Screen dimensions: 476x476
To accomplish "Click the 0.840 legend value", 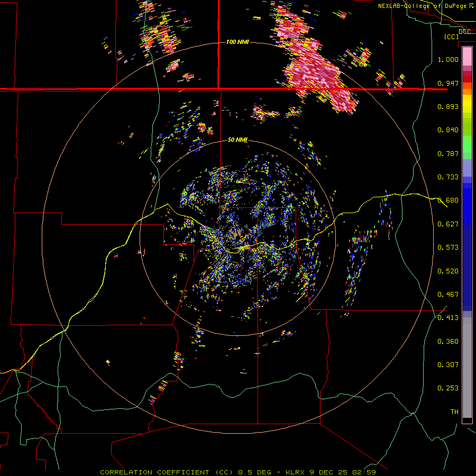I will coord(448,130).
